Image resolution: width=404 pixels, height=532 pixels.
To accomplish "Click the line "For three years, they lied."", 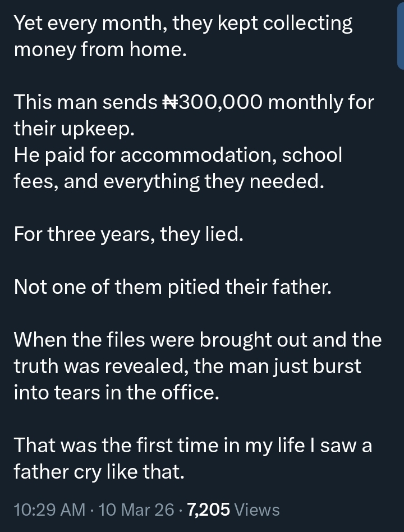I will click(128, 234).
